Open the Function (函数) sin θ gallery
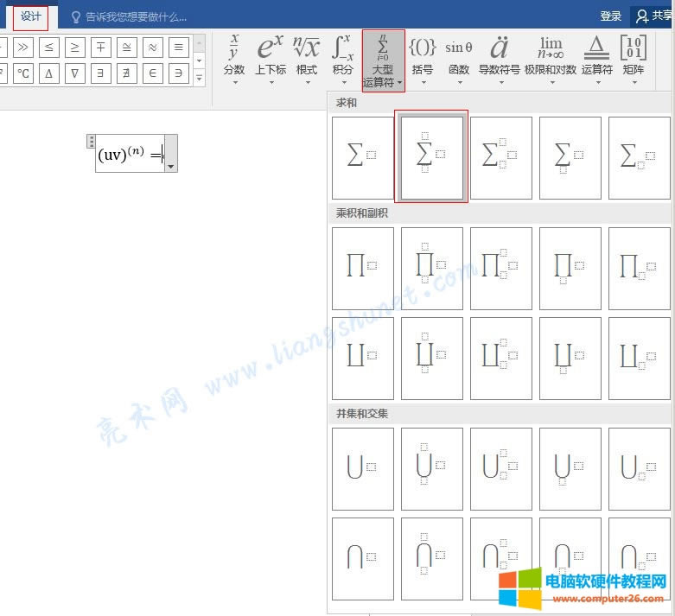The image size is (675, 616). click(x=458, y=57)
